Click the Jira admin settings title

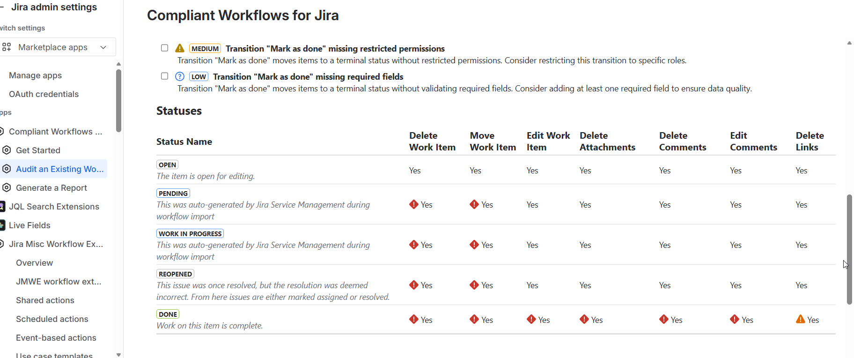(x=54, y=7)
